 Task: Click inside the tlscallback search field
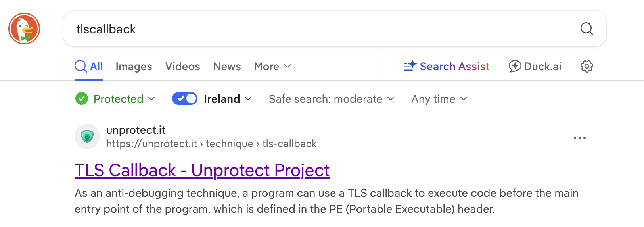317,29
